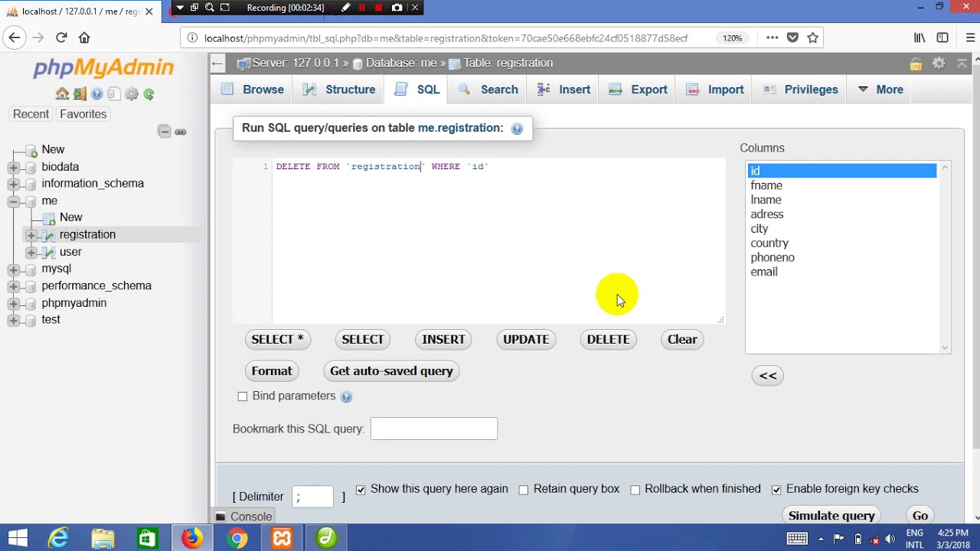Open phpMyAdmin documentation help icon

pos(97,94)
